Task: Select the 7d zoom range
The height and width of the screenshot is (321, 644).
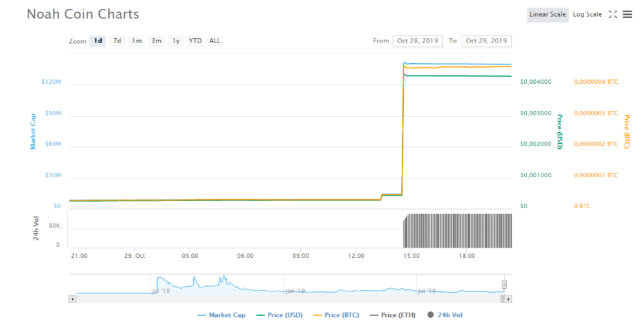Action: 117,41
